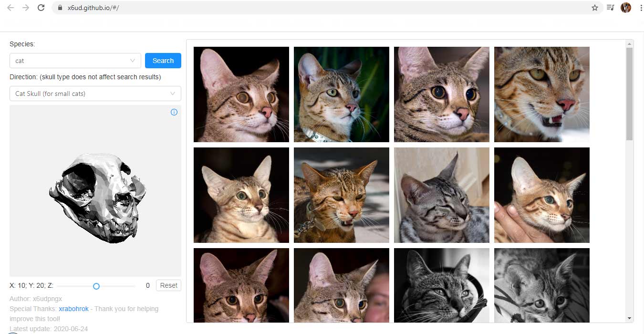Click the slider value '0'
The width and height of the screenshot is (644, 334).
(148, 285)
